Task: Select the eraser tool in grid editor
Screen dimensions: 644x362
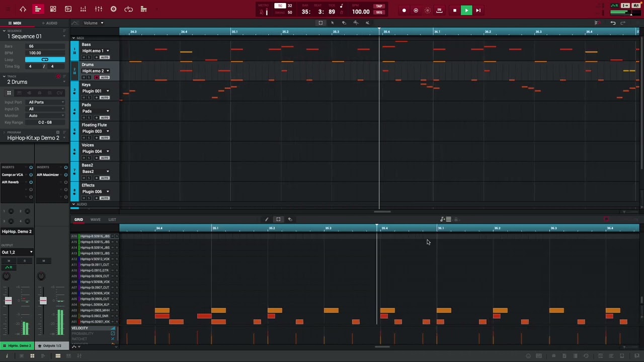Action: coord(290,219)
